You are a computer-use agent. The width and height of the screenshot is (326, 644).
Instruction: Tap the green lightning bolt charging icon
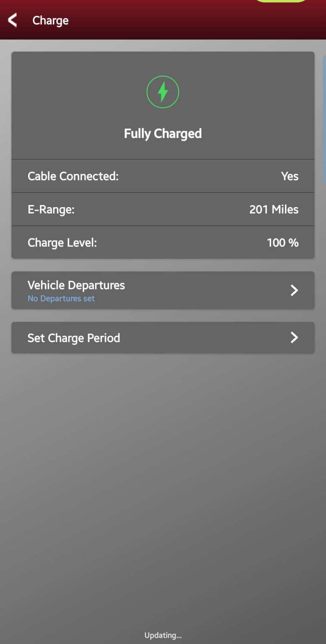pos(163,92)
